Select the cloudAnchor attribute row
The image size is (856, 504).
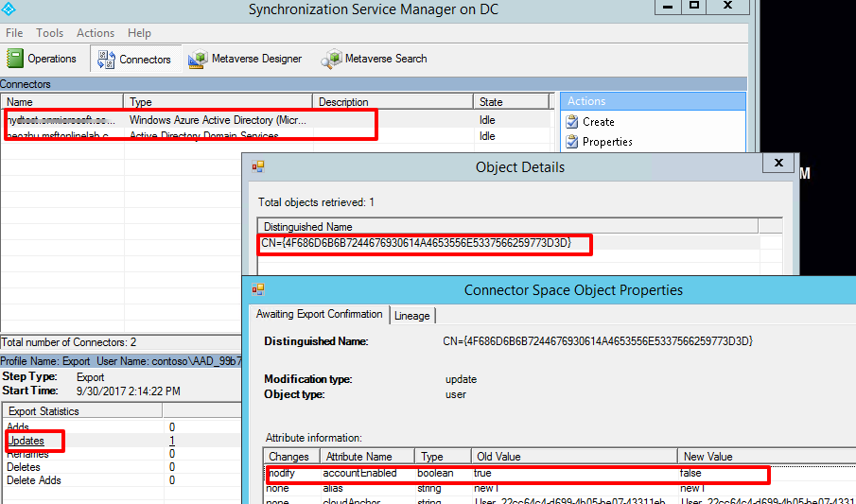tap(560, 500)
